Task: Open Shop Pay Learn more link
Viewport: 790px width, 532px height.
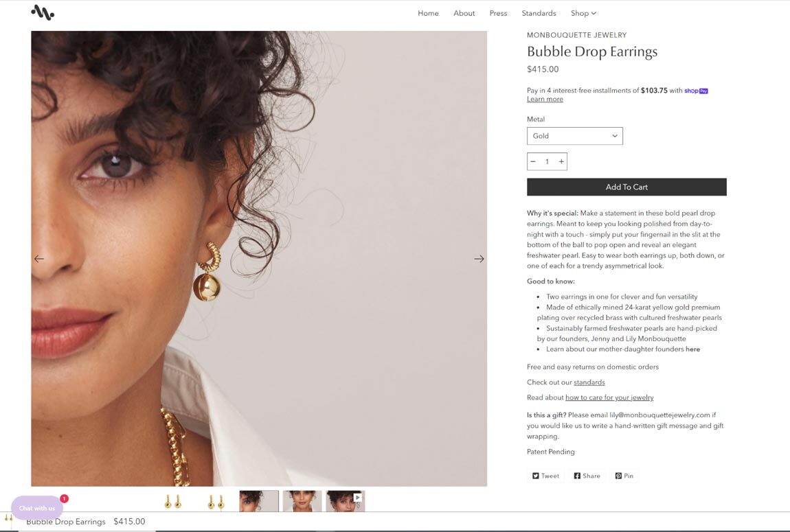Action: [545, 99]
